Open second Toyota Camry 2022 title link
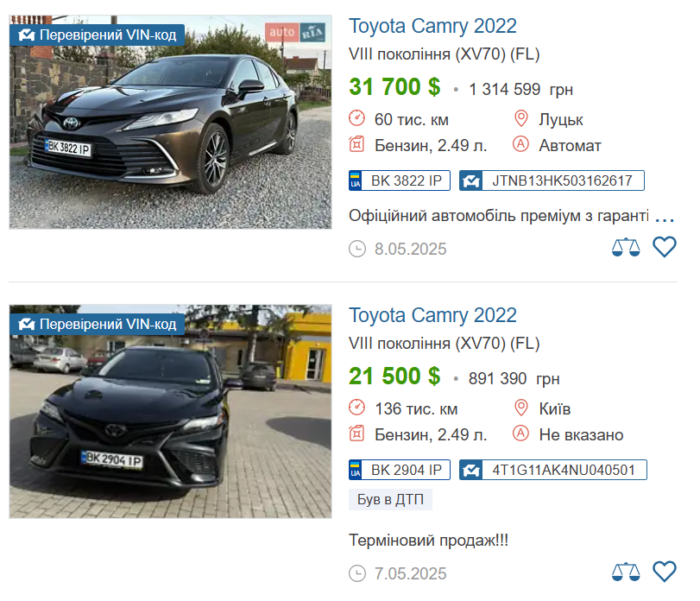The image size is (700, 601). pos(432,315)
